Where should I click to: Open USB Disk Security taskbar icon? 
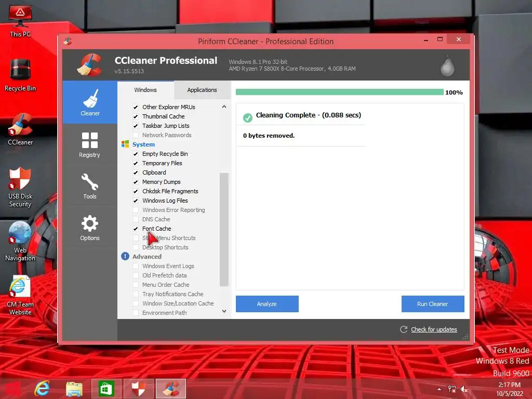(x=138, y=389)
